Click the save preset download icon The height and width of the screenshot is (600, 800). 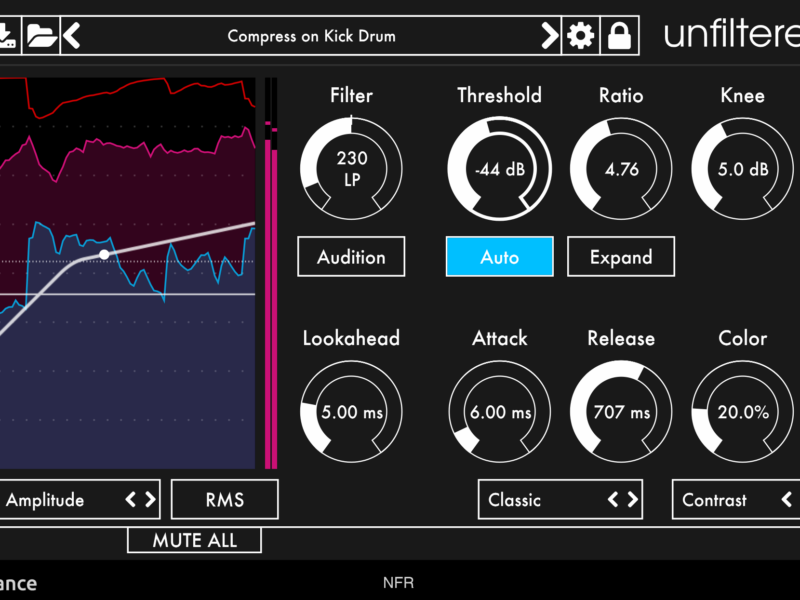point(8,36)
